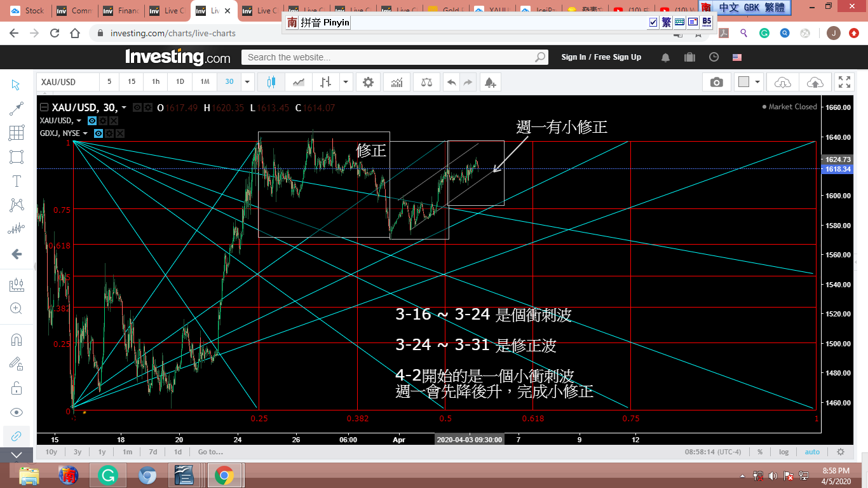The image size is (868, 488).
Task: Click the Go to... date button
Action: click(x=210, y=452)
